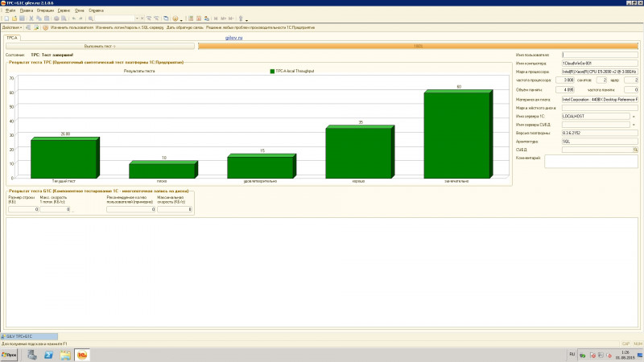Click small button right of Имя сервера 1С

[x=634, y=116]
